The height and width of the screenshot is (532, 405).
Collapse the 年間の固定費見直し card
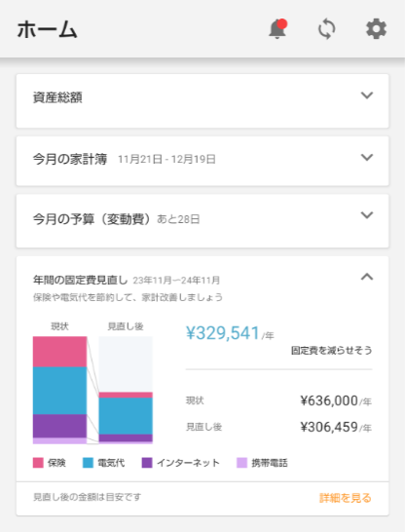(x=367, y=277)
